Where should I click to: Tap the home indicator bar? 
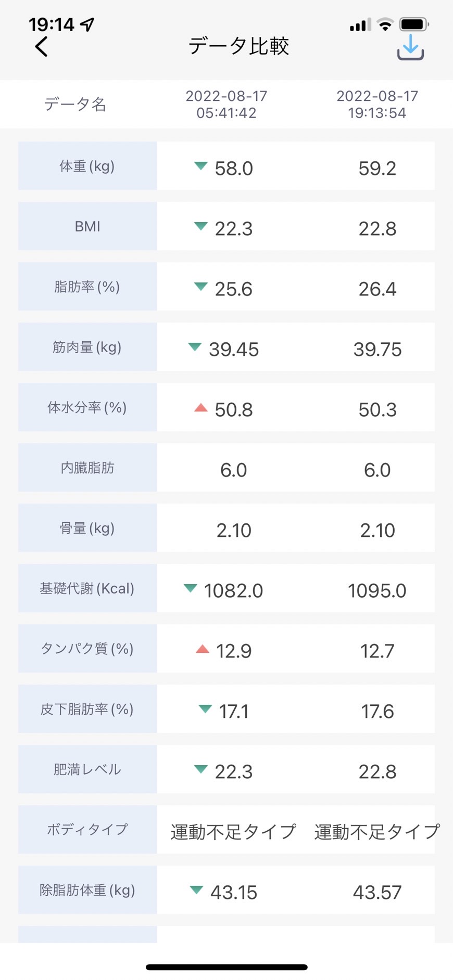(227, 967)
